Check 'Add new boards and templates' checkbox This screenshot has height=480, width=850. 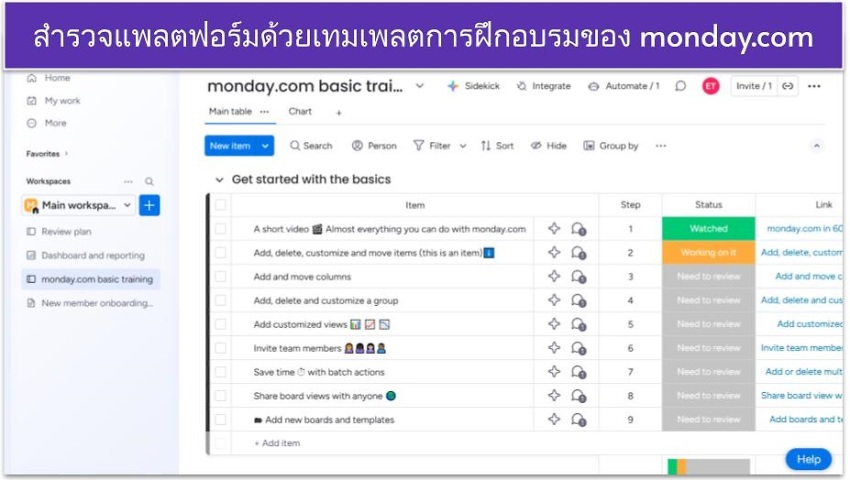(220, 420)
